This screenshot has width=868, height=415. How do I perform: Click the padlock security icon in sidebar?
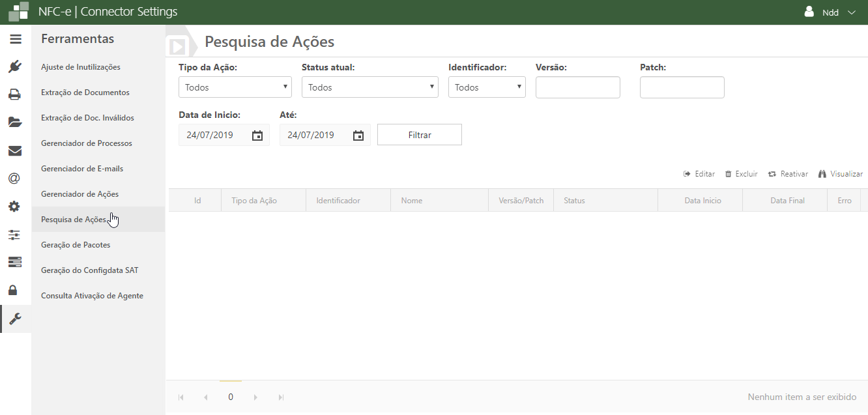coord(13,290)
